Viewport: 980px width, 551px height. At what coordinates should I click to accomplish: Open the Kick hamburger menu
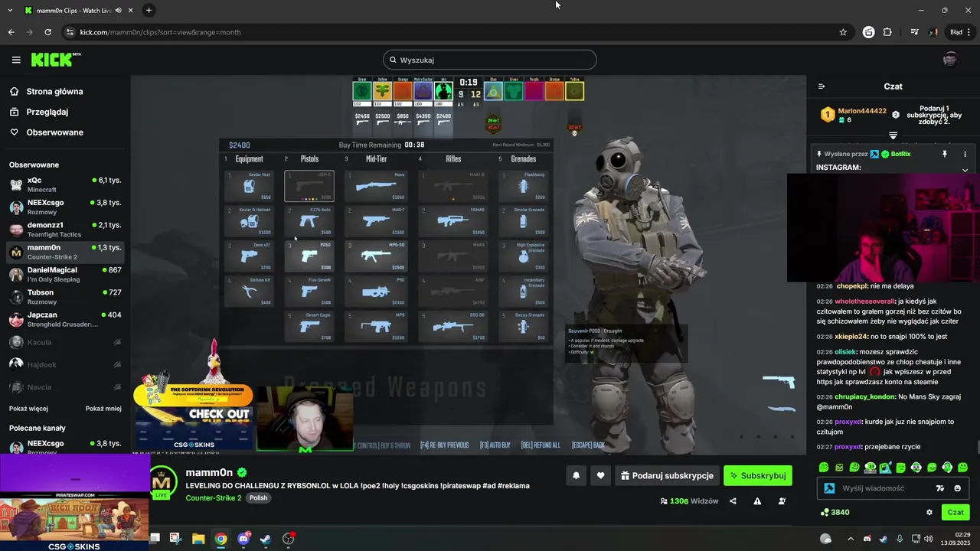coord(16,60)
